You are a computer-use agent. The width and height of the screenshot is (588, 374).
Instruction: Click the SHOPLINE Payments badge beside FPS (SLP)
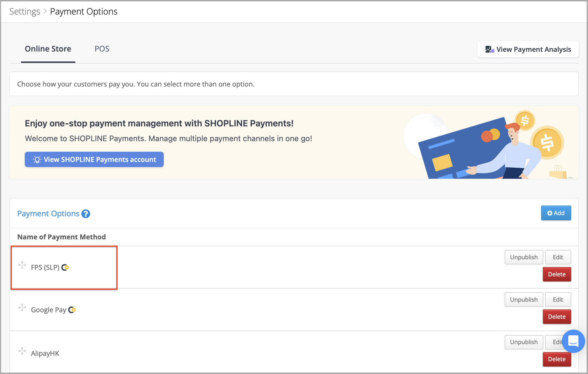pyautogui.click(x=65, y=267)
